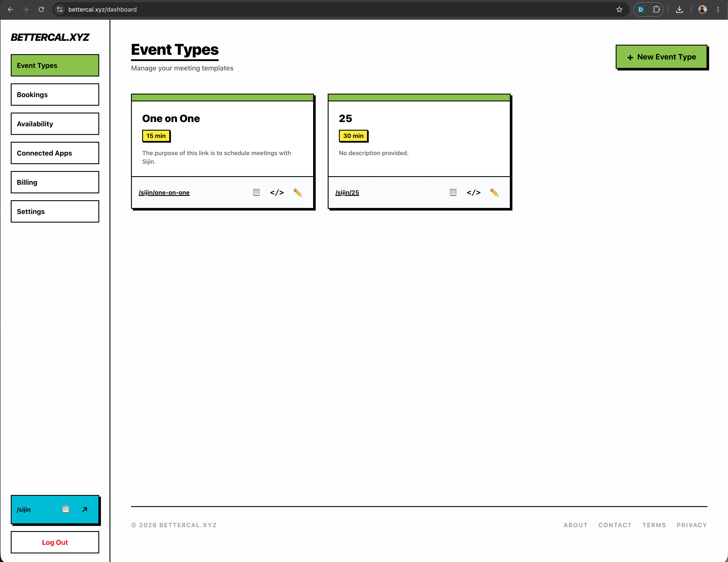The width and height of the screenshot is (728, 562).
Task: Go forward in the browser
Action: [x=26, y=9]
